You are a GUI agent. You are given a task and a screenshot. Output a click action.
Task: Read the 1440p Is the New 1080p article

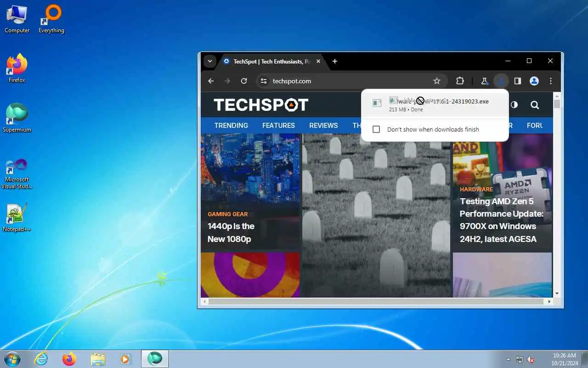coord(231,232)
